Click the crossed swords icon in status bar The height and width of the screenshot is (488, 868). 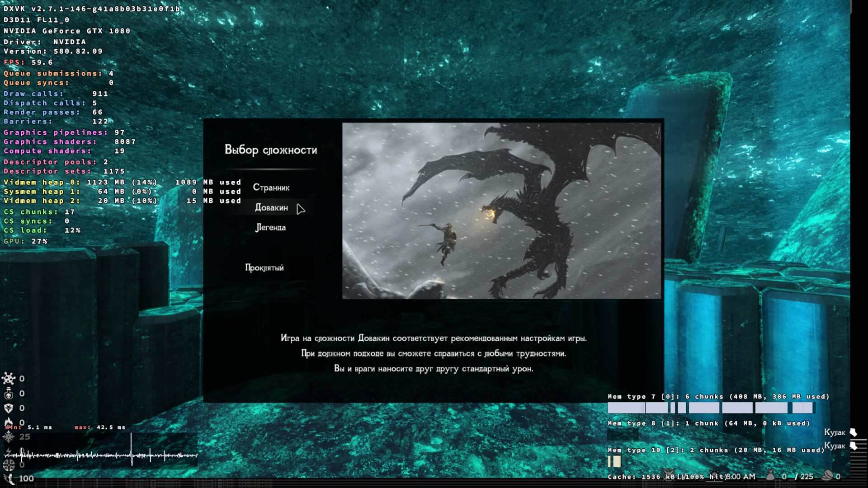[x=668, y=474]
